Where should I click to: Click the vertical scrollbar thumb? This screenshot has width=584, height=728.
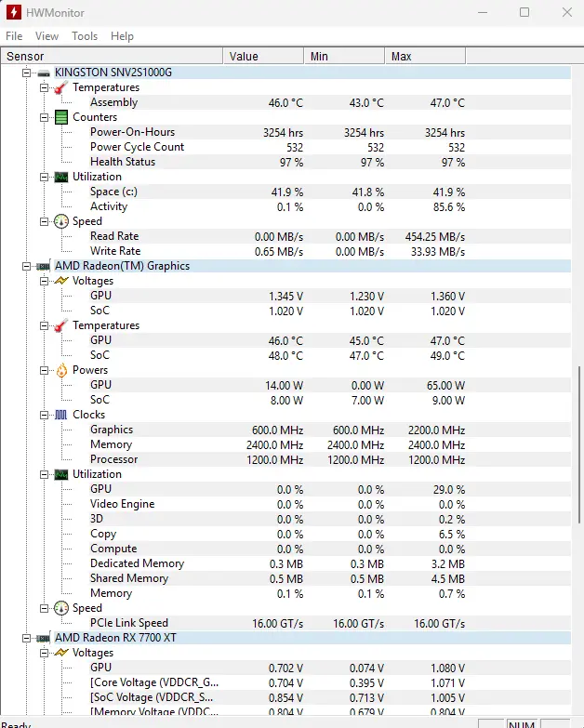(579, 444)
